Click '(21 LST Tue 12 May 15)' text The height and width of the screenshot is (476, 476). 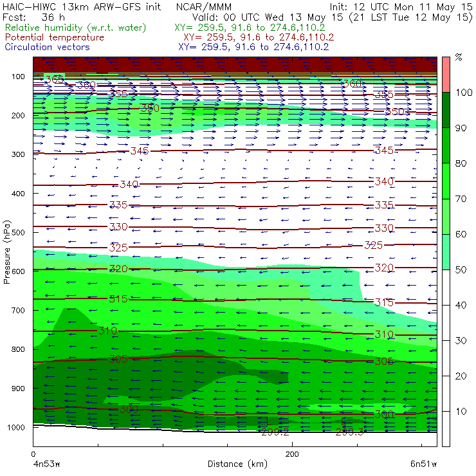click(x=411, y=17)
